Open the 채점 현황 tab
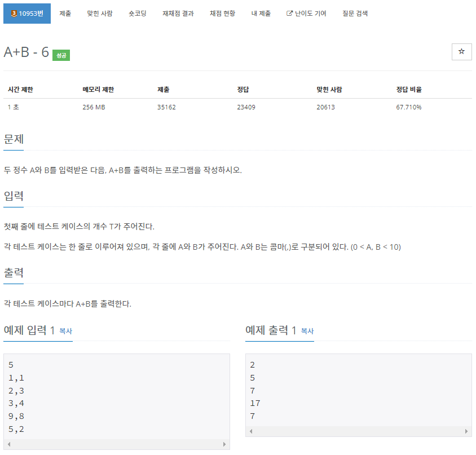Viewport: 476px width, 455px height. [x=223, y=14]
